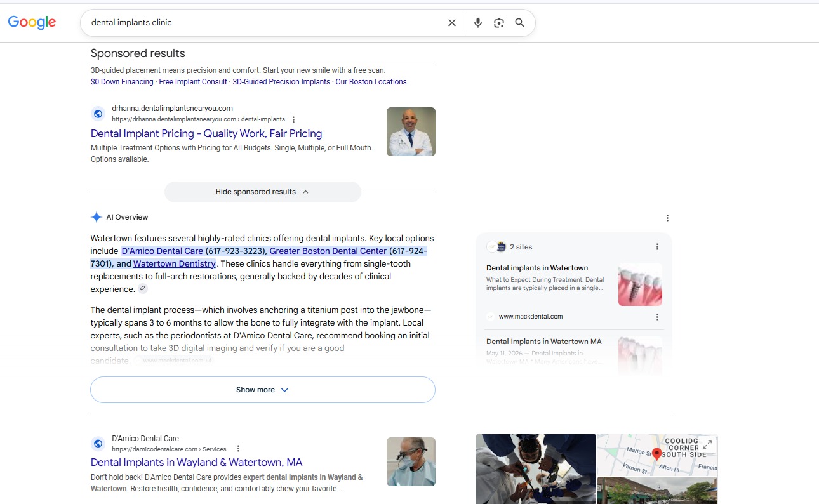Open the doctor portrait thumbnail
The width and height of the screenshot is (819, 504).
tap(411, 131)
